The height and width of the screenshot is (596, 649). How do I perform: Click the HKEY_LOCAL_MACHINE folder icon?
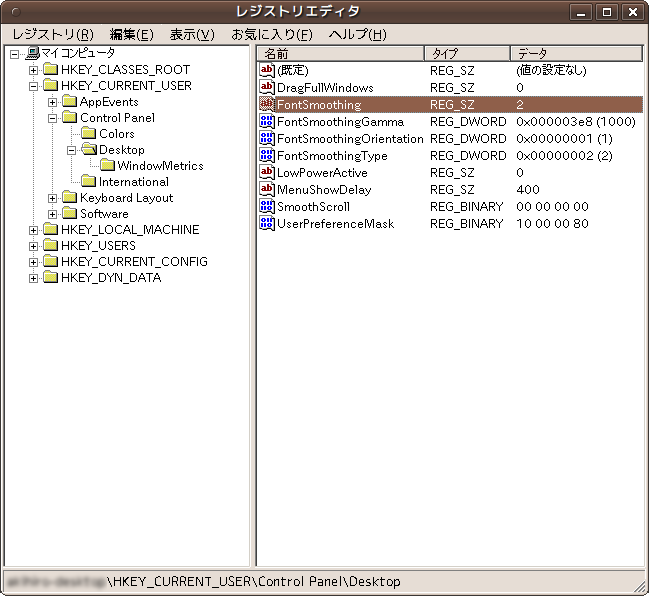[51, 229]
